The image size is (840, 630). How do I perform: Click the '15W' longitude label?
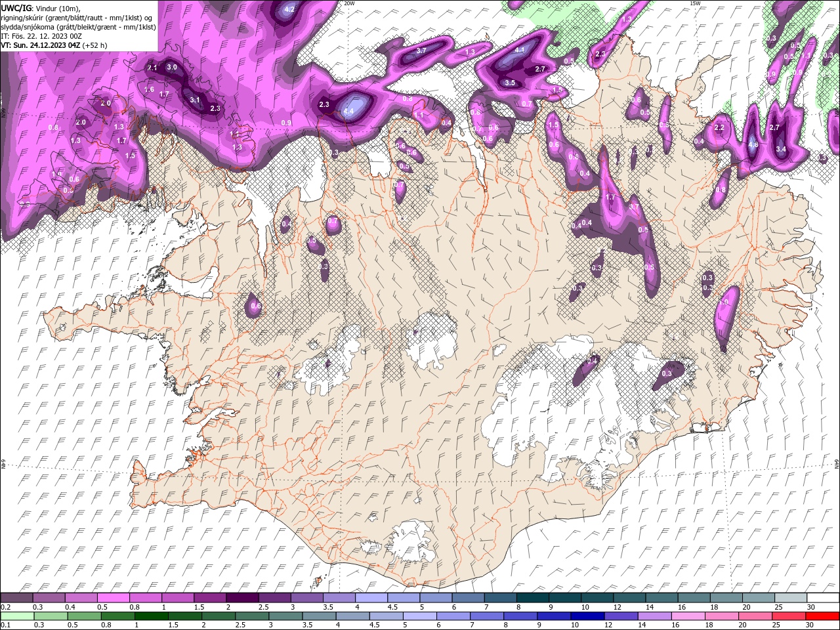coord(695,3)
